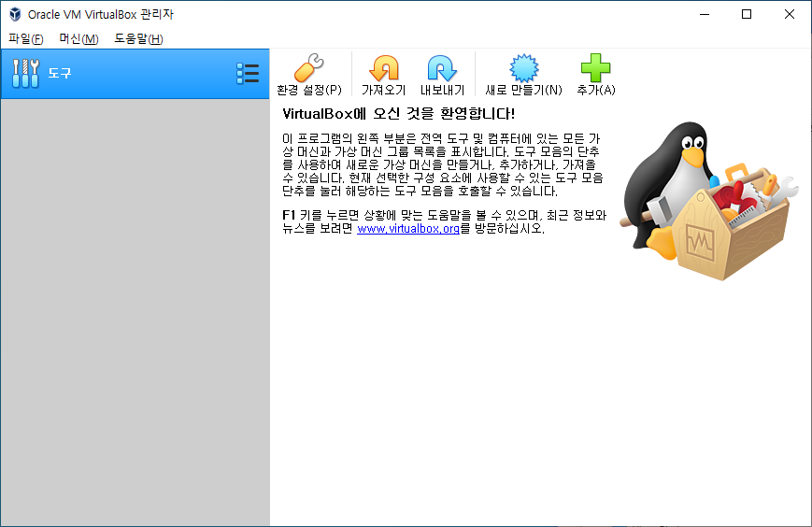Open the 도움말(H) help menu
Viewport: 812px width, 527px height.
[x=138, y=39]
